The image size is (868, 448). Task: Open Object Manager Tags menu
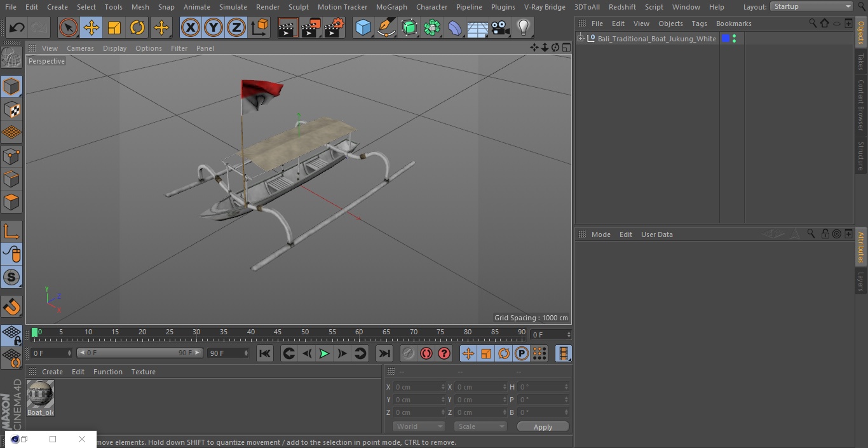[x=699, y=24]
